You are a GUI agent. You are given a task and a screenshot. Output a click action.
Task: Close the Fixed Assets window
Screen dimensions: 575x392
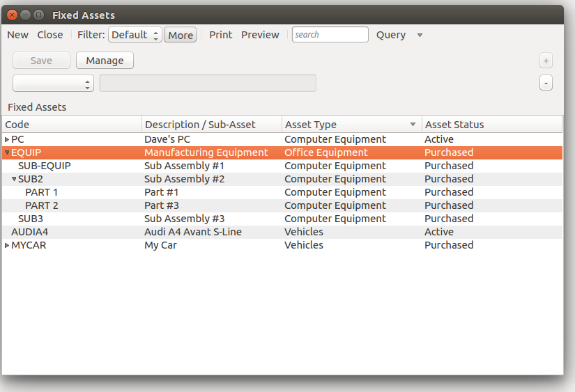click(12, 15)
